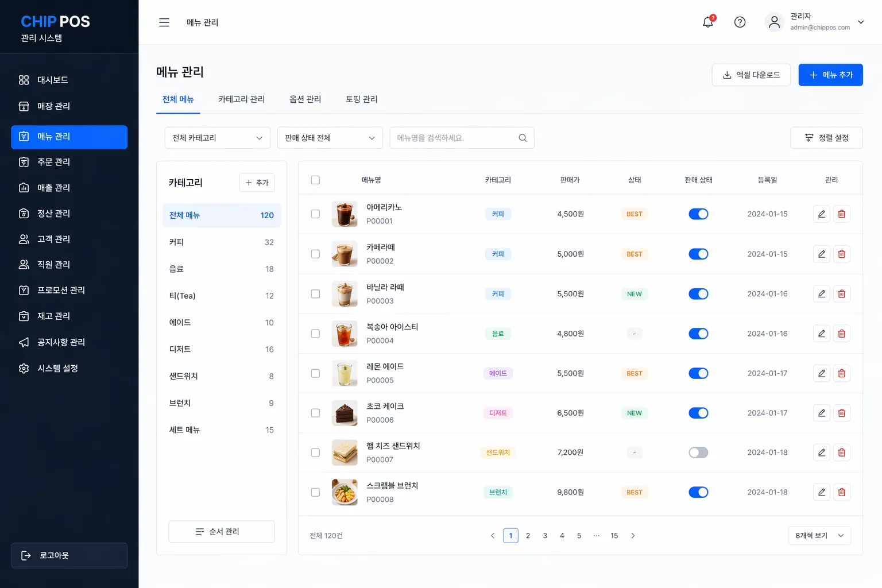The height and width of the screenshot is (588, 882).
Task: Select the 디저트 category in the list
Action: point(222,349)
